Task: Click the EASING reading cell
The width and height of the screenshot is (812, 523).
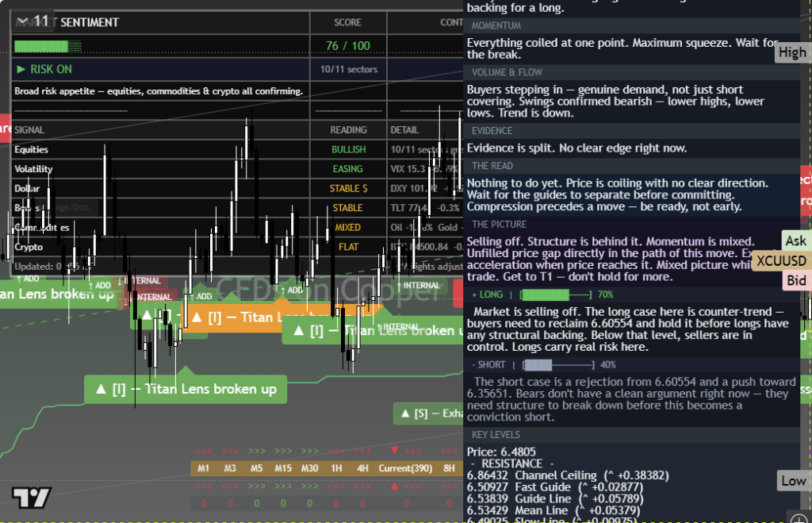Action: pyautogui.click(x=348, y=169)
